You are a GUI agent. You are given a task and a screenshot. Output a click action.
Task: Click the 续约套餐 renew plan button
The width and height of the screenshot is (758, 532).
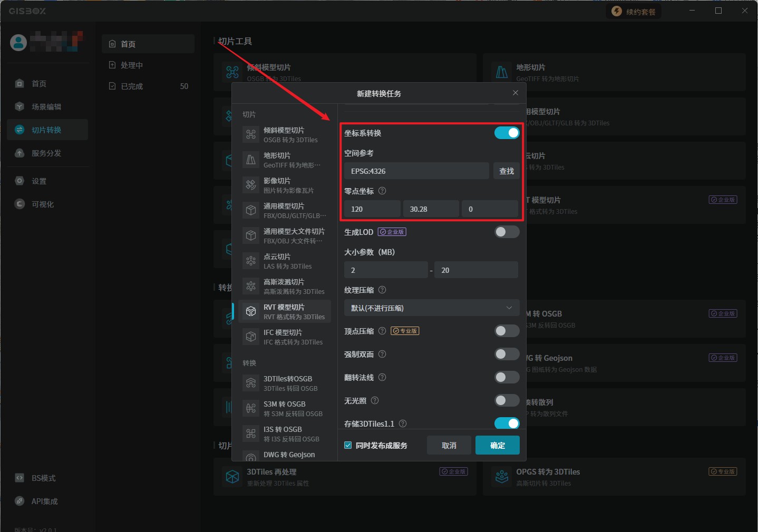pyautogui.click(x=634, y=12)
